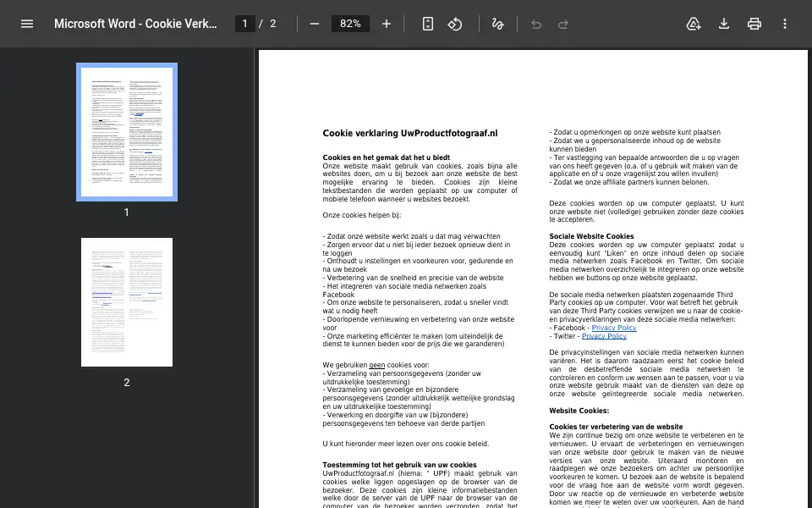Click the total page count '2' in toolbar
The image size is (812, 508).
tap(273, 24)
